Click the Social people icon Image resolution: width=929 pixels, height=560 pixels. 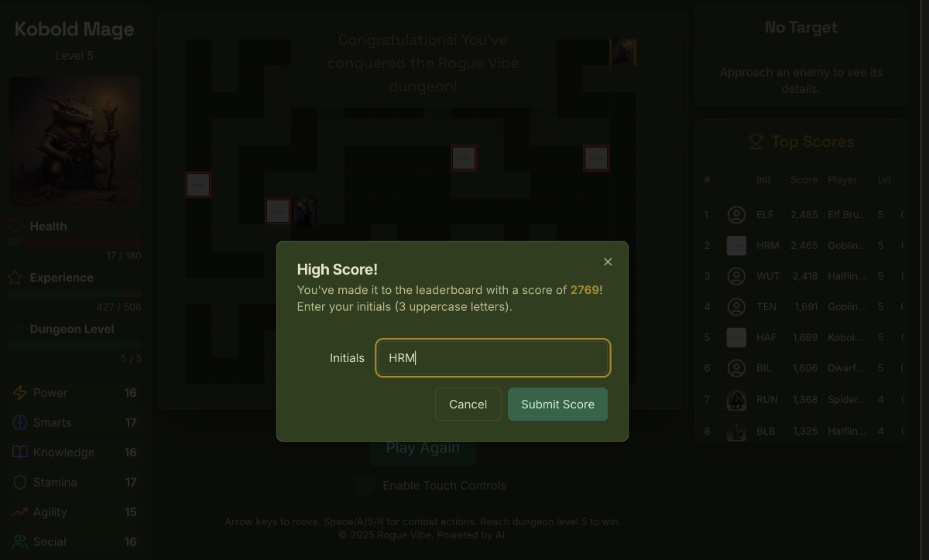(x=19, y=542)
